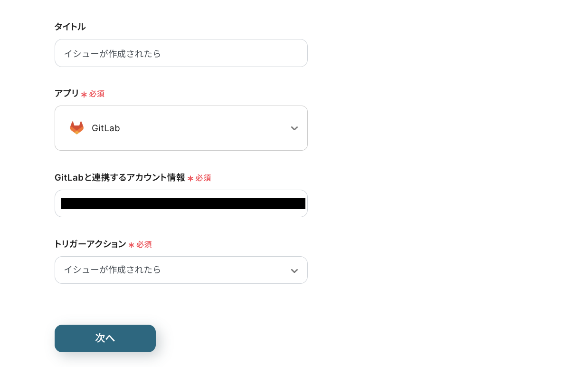
Task: Click the 必須 tag beside アプリ
Action: coord(96,94)
